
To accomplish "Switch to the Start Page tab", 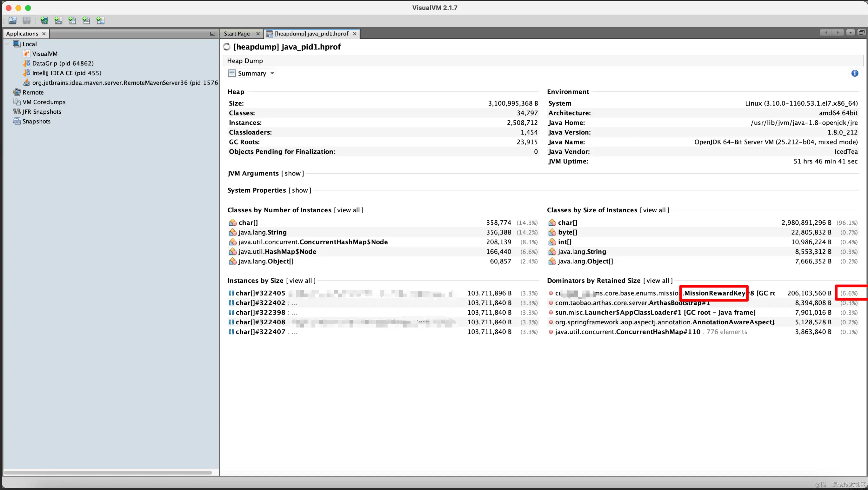I will click(237, 33).
